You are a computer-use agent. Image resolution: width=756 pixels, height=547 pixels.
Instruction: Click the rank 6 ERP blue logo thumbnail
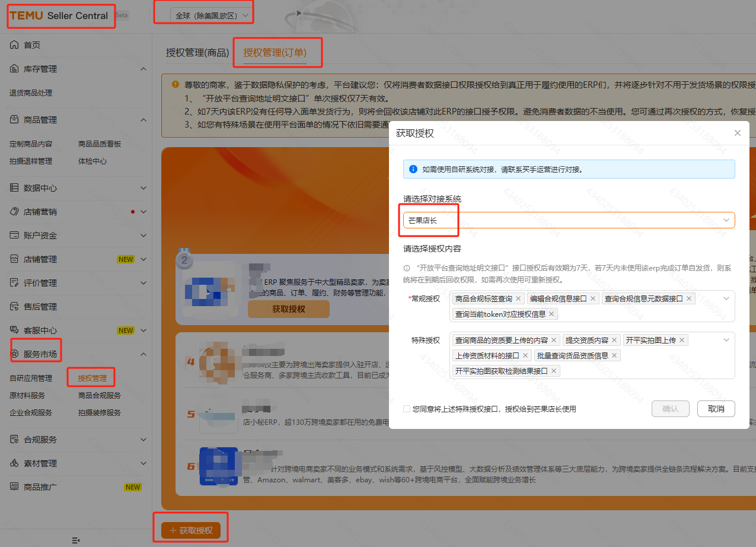click(218, 467)
